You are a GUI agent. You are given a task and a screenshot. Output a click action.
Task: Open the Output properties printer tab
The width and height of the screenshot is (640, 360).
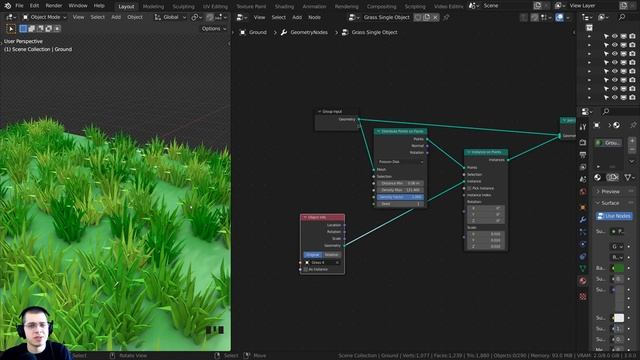point(583,155)
